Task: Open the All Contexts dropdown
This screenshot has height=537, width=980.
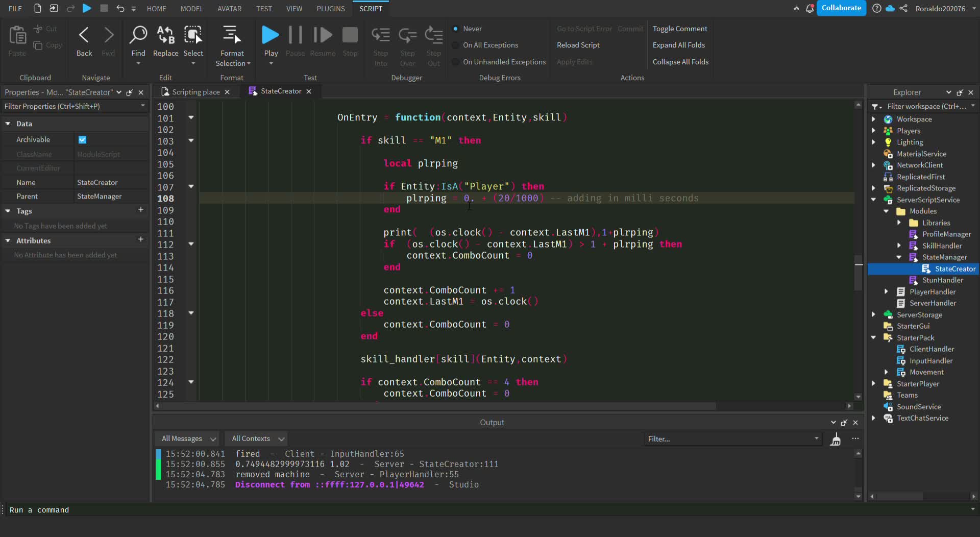Action: click(256, 438)
